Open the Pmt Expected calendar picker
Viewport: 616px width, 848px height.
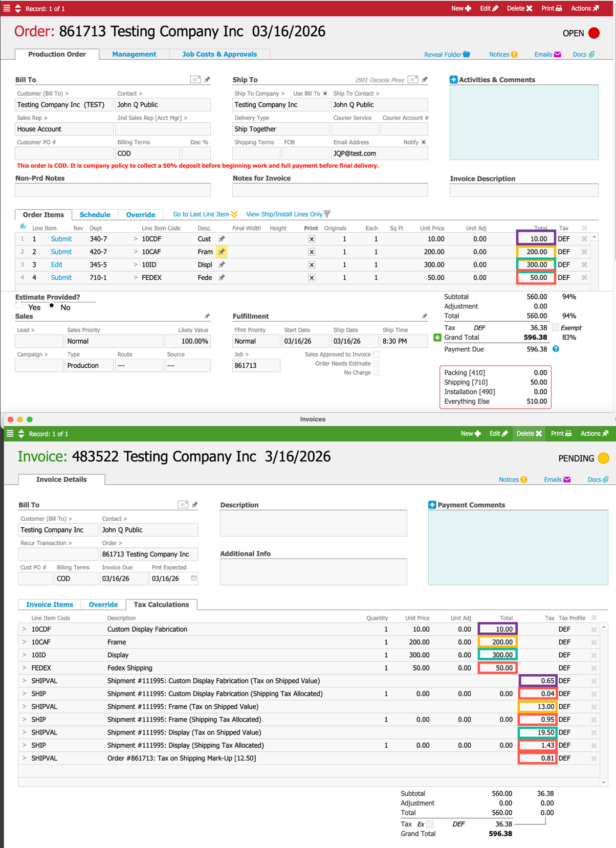pyautogui.click(x=193, y=578)
